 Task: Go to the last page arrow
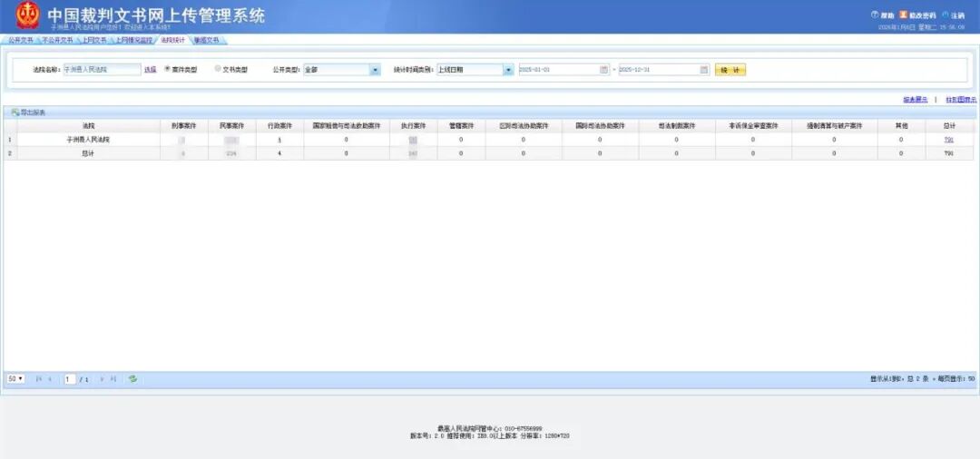[x=113, y=378]
